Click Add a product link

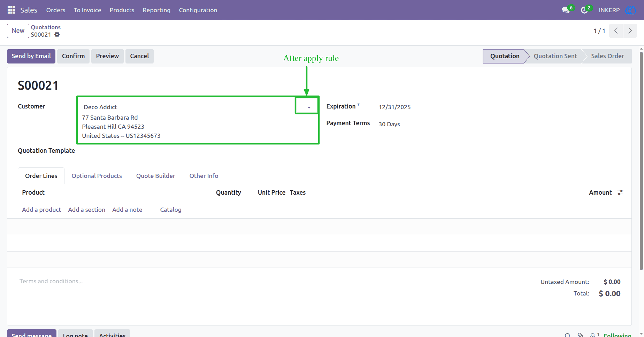pos(41,210)
